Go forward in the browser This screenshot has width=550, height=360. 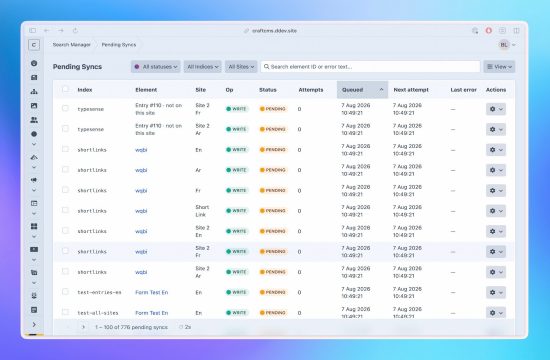61,31
